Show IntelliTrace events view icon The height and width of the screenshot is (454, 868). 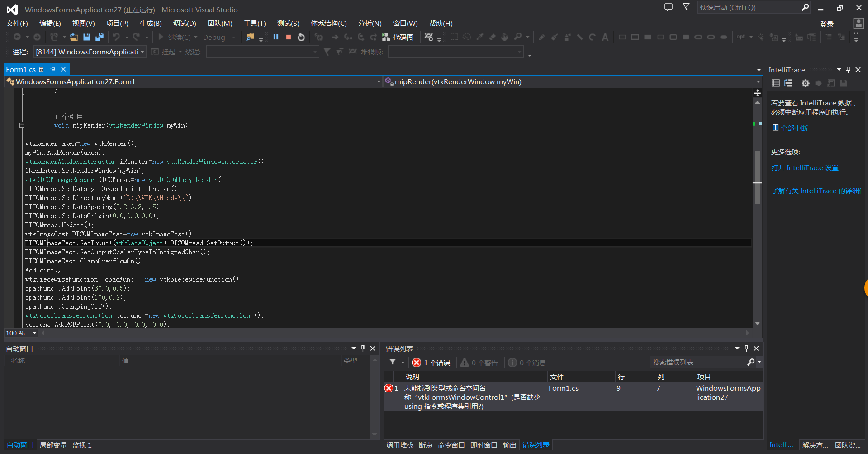point(776,83)
